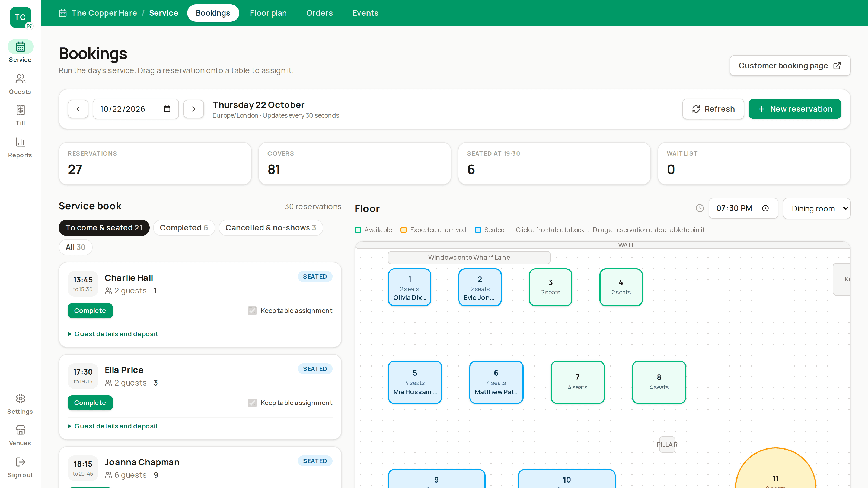This screenshot has height=488, width=868.
Task: Click the Refresh button
Action: [713, 109]
